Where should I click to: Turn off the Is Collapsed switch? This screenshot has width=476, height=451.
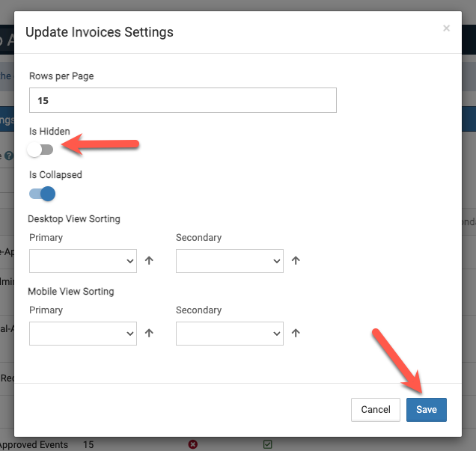42,194
